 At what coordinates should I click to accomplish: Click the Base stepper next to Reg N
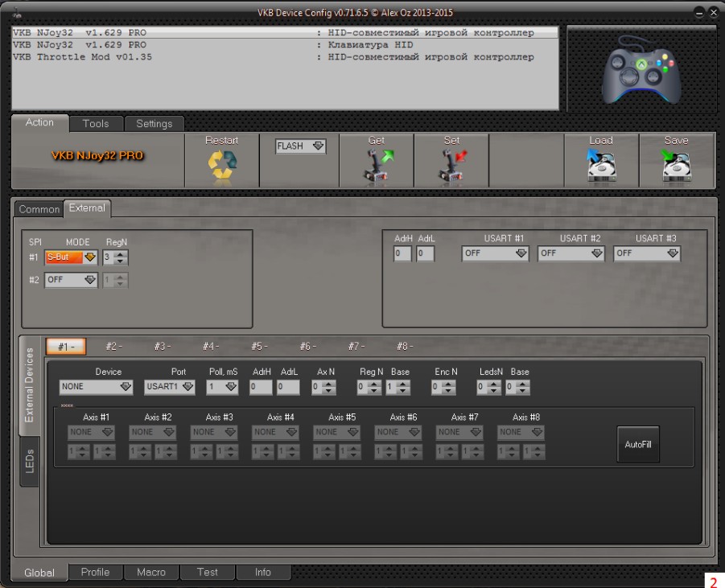pos(398,387)
